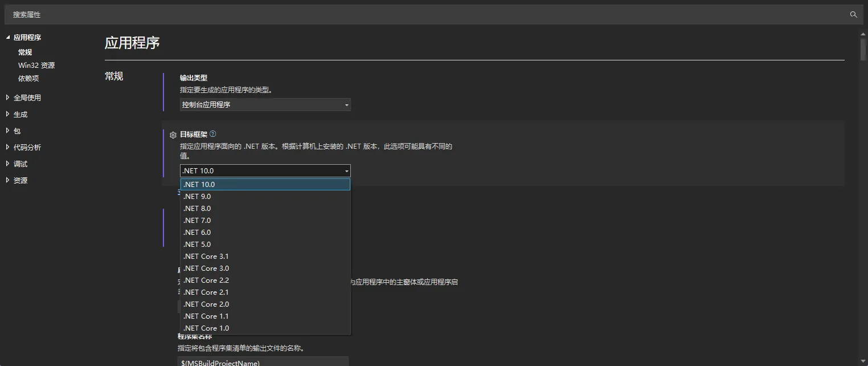Screen dimensions: 868x366
Task: Choose .NET 7.0 from the list
Action: (x=265, y=220)
